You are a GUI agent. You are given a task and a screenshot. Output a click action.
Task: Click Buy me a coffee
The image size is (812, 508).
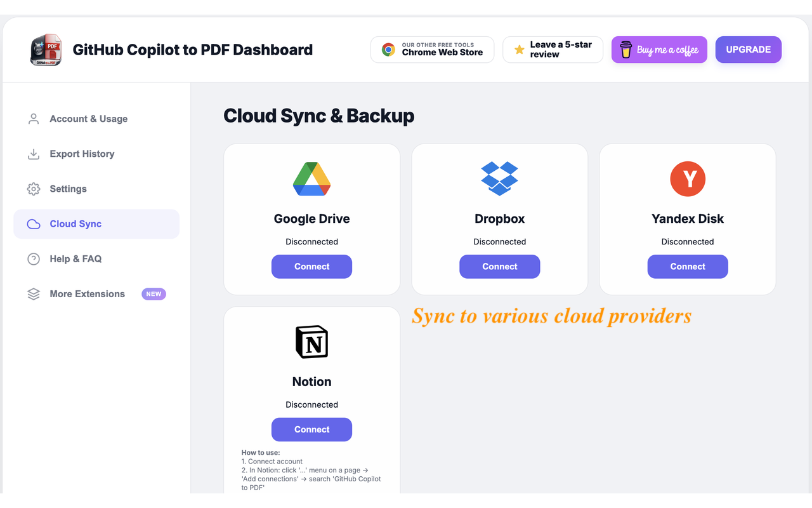(x=659, y=50)
